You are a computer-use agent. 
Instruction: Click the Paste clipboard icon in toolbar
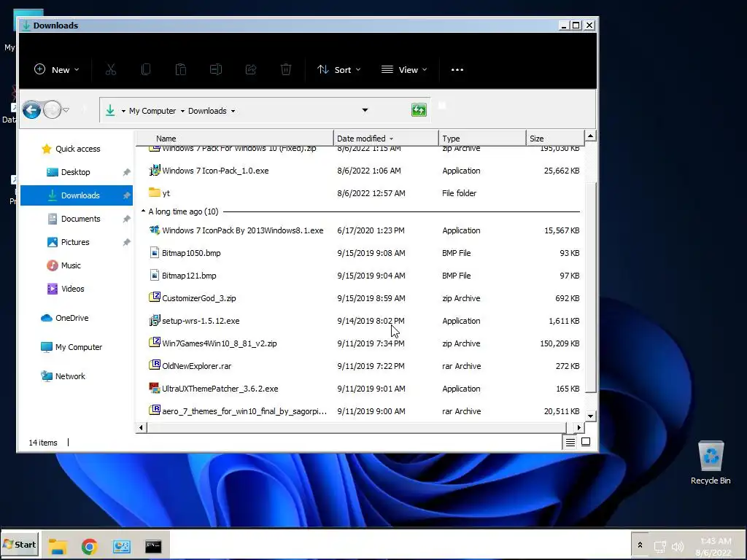(x=181, y=69)
